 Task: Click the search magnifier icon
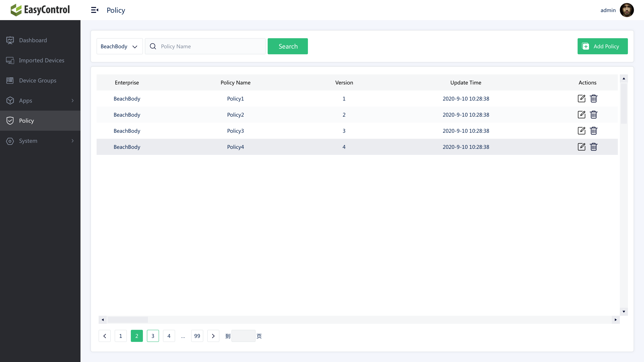coord(153,46)
